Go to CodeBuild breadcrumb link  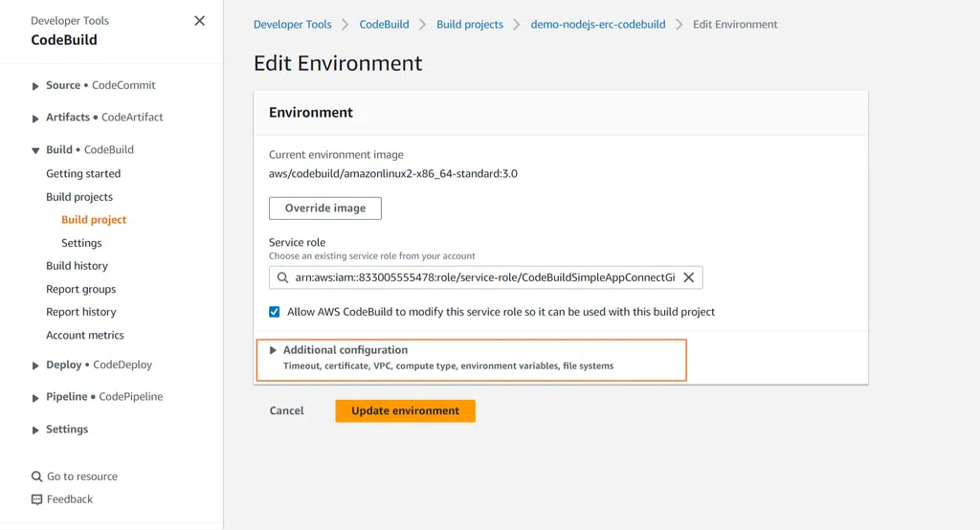[384, 24]
